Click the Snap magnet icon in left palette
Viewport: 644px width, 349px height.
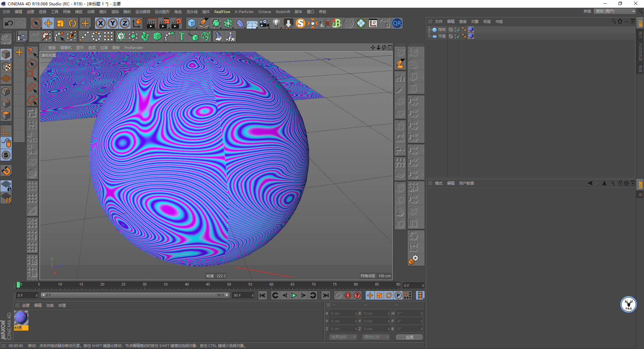[6, 171]
